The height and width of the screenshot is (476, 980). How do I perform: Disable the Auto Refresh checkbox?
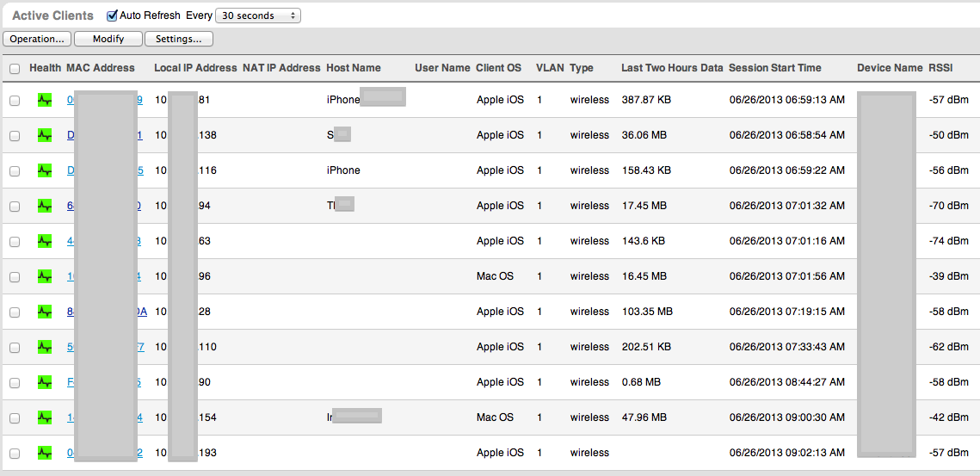pyautogui.click(x=112, y=15)
